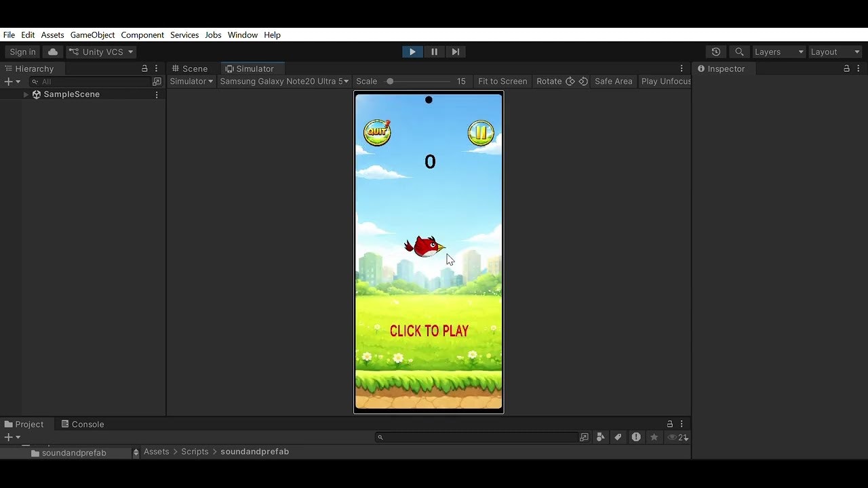Image resolution: width=868 pixels, height=488 pixels.
Task: Open the Hierarchy panel three-dot menu
Action: coord(157,68)
